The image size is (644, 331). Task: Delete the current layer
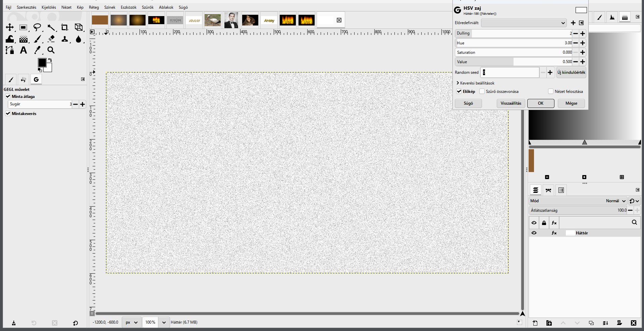click(x=634, y=323)
